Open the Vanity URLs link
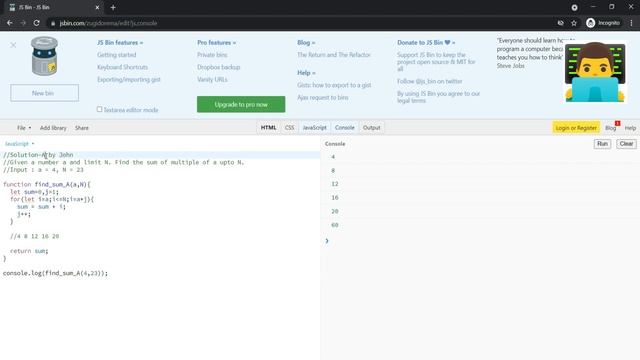Viewport: 640px width, 360px height. (x=212, y=80)
